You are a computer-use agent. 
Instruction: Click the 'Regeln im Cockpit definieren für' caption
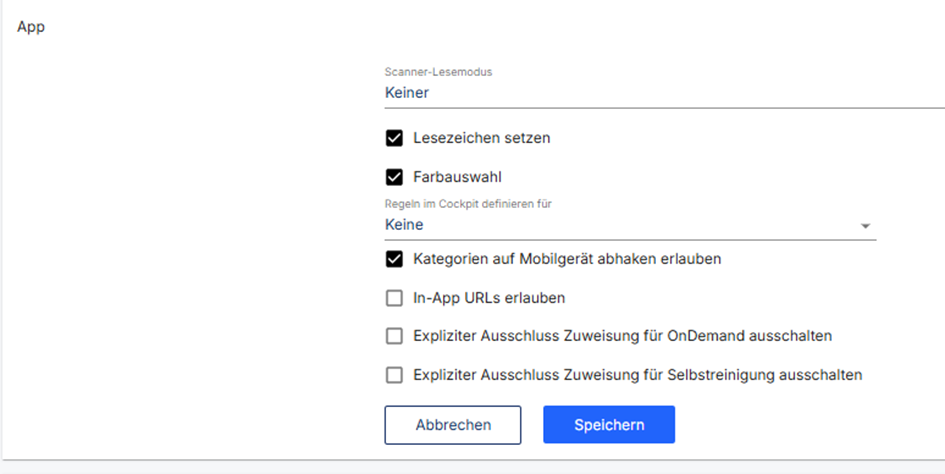(x=468, y=204)
